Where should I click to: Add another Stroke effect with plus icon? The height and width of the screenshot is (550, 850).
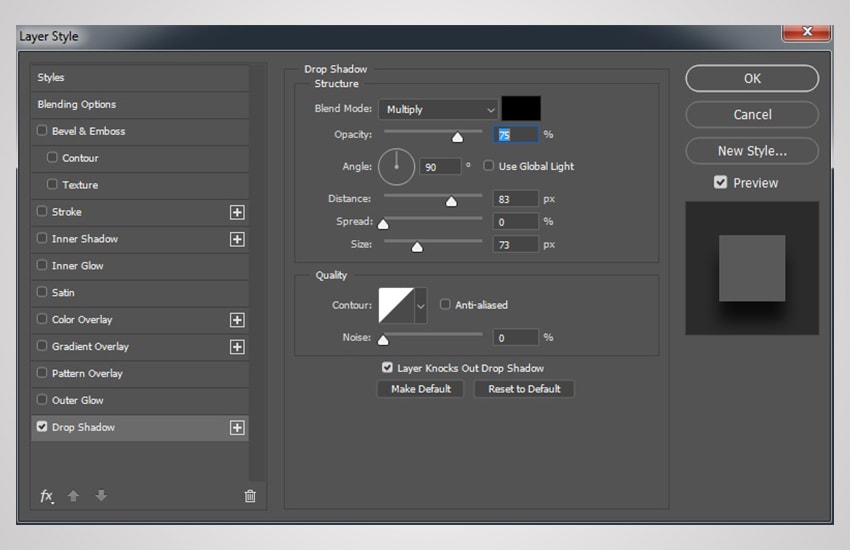coord(237,212)
